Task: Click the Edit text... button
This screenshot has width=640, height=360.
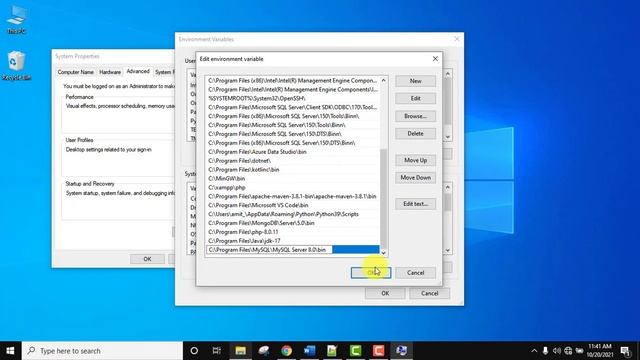Action: pyautogui.click(x=415, y=204)
